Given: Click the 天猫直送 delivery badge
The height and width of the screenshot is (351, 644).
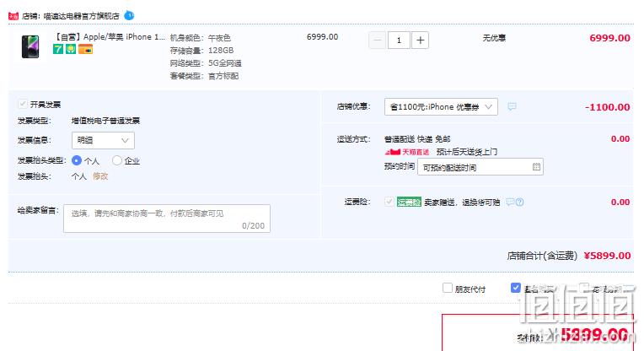Looking at the screenshot, I should (407, 152).
